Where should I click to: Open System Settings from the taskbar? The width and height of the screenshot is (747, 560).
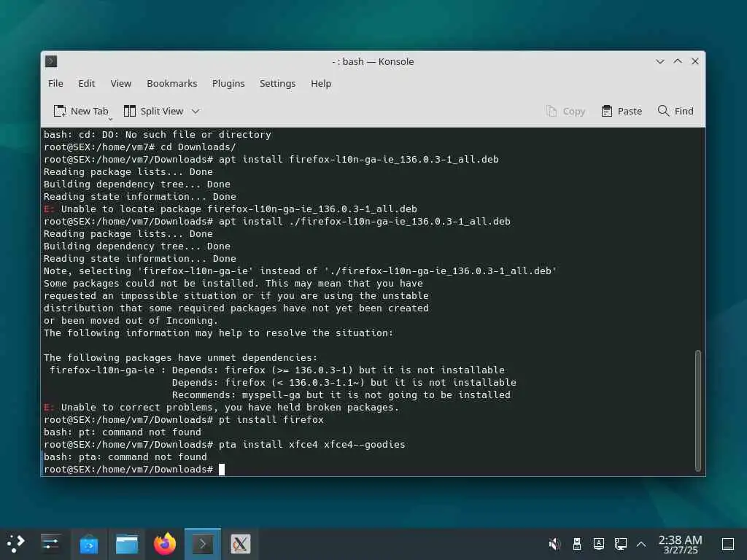pyautogui.click(x=50, y=544)
